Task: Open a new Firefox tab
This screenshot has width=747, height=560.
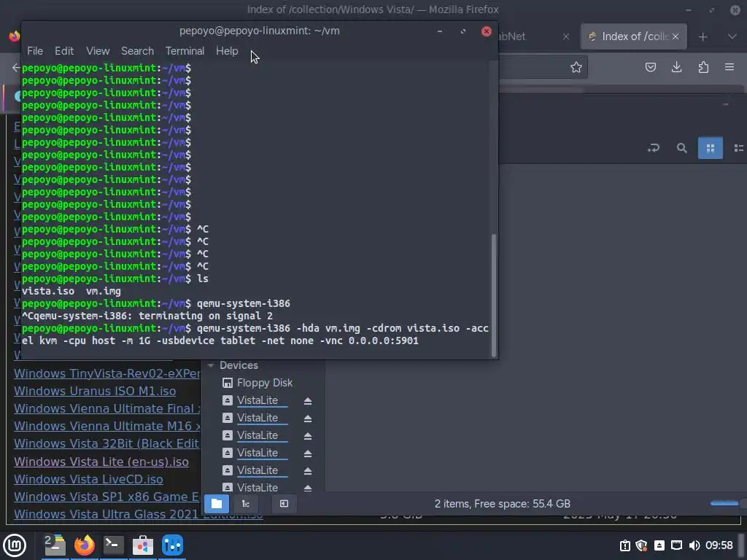Action: point(703,36)
